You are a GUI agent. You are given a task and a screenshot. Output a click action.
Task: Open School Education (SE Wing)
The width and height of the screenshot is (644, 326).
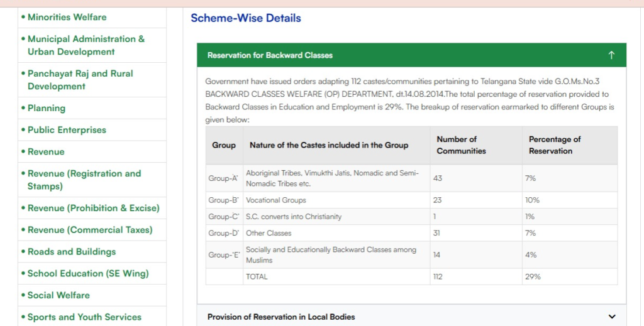click(x=88, y=273)
